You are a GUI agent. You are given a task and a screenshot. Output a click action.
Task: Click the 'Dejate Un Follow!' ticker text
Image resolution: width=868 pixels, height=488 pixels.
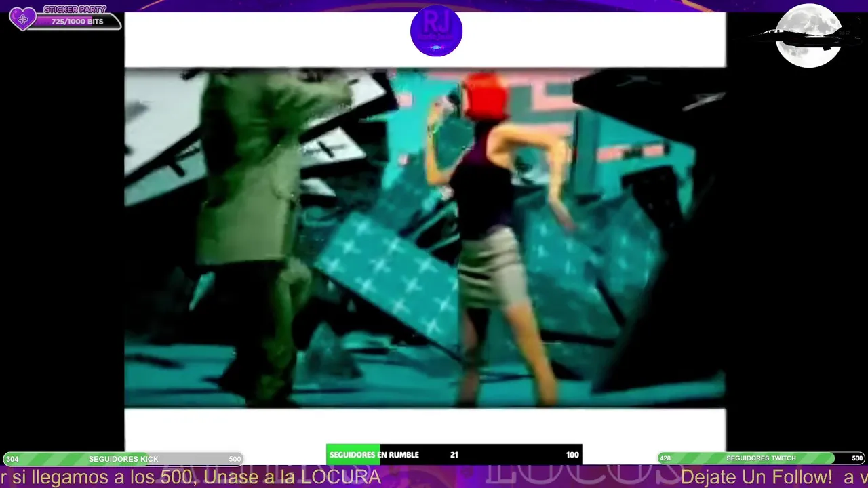coord(756,477)
